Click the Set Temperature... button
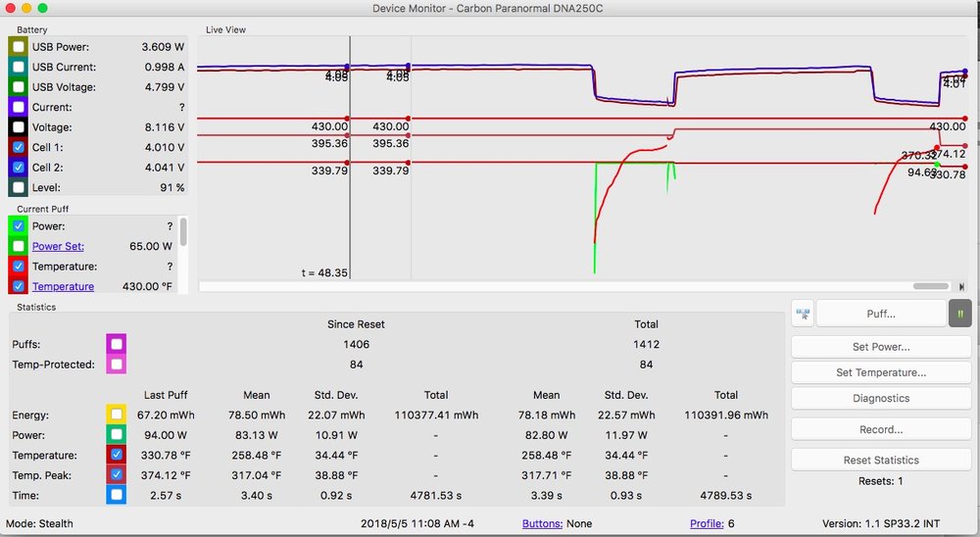Viewport: 980px width, 537px height. pos(881,372)
